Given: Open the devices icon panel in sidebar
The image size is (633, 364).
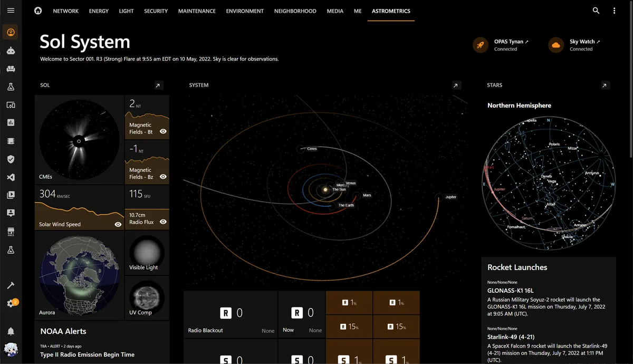Looking at the screenshot, I should (x=11, y=105).
